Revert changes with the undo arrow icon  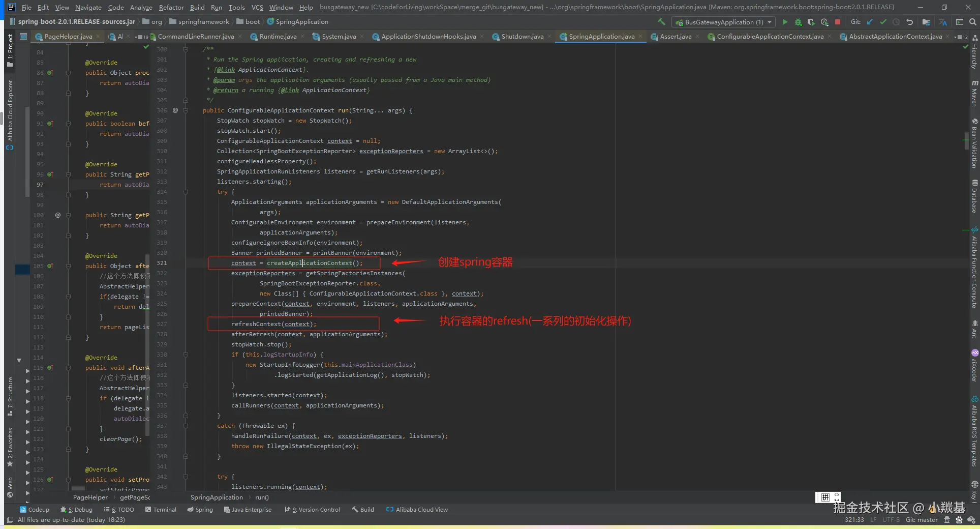point(909,22)
